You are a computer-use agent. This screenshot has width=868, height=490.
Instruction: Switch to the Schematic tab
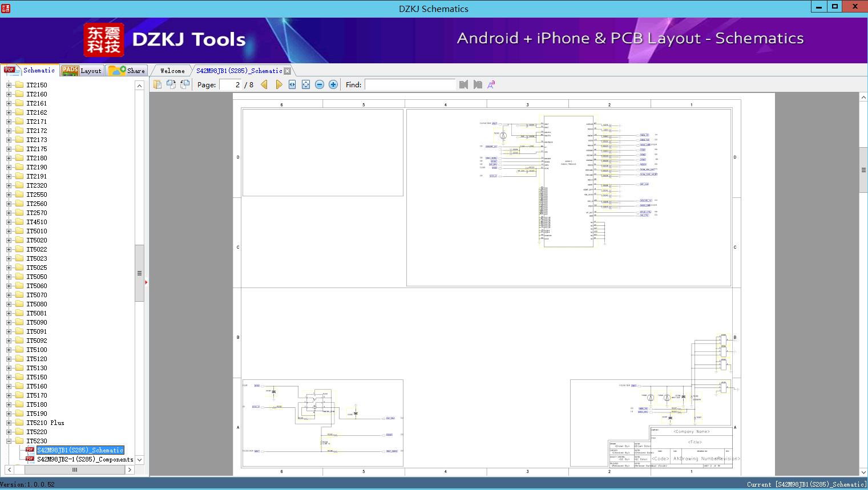click(30, 70)
